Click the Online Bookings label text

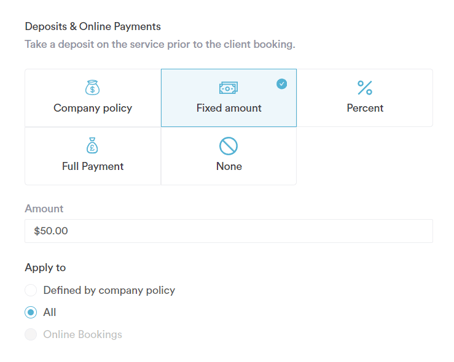[x=83, y=334]
